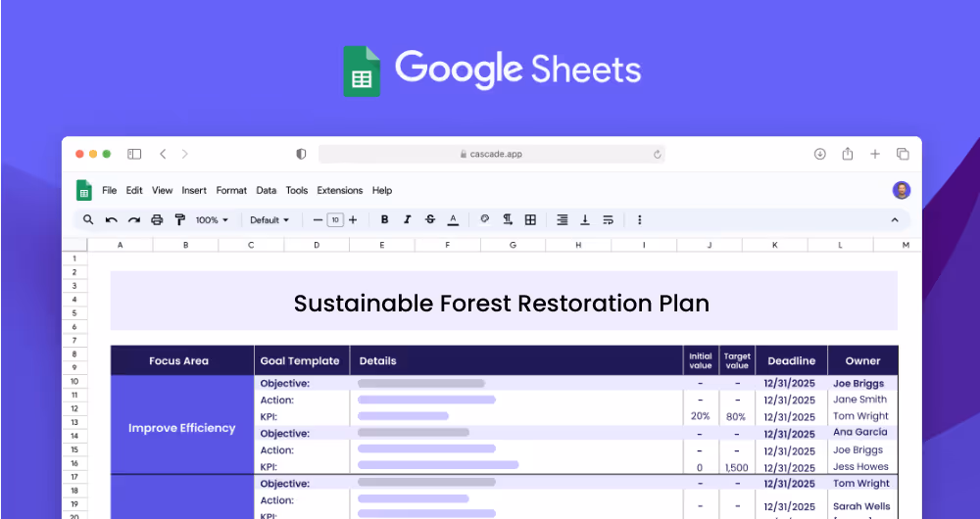Show the tab overview
The image size is (980, 519).
tap(903, 155)
